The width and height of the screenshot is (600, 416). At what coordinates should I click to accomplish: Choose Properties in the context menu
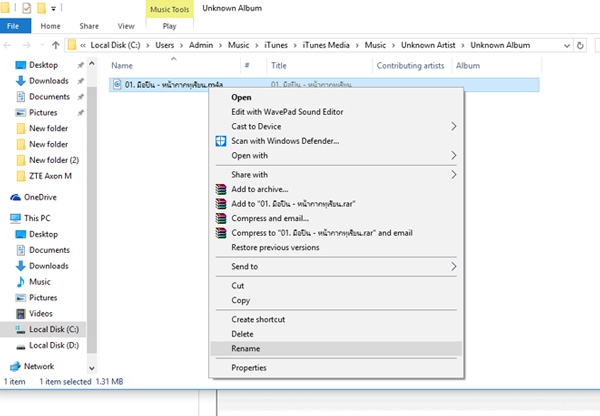[336, 368]
